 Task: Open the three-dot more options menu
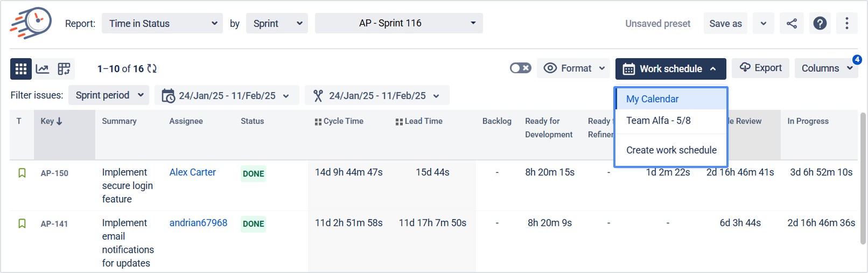click(846, 24)
